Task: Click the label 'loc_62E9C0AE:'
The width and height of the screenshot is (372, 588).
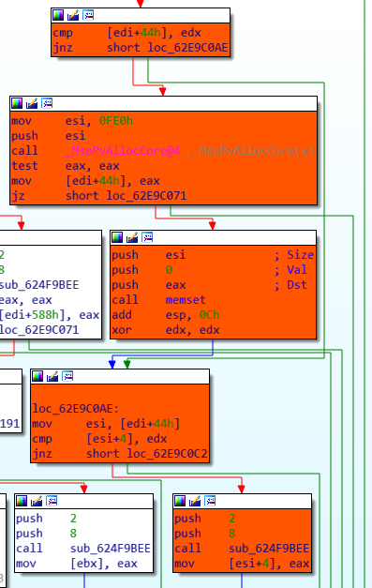Action: [76, 409]
